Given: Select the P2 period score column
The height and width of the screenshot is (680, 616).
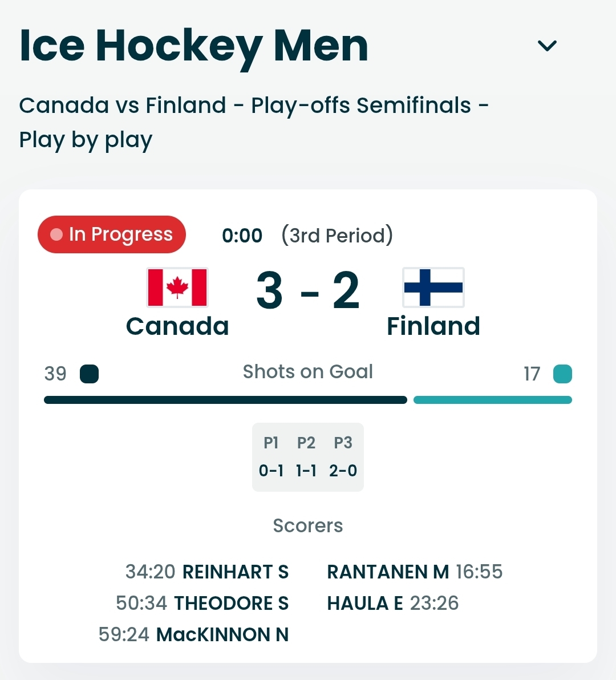Looking at the screenshot, I should click(x=306, y=457).
